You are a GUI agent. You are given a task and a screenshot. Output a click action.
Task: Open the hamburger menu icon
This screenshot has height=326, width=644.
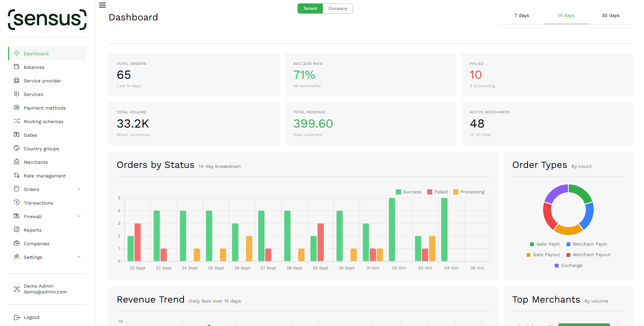pos(102,5)
